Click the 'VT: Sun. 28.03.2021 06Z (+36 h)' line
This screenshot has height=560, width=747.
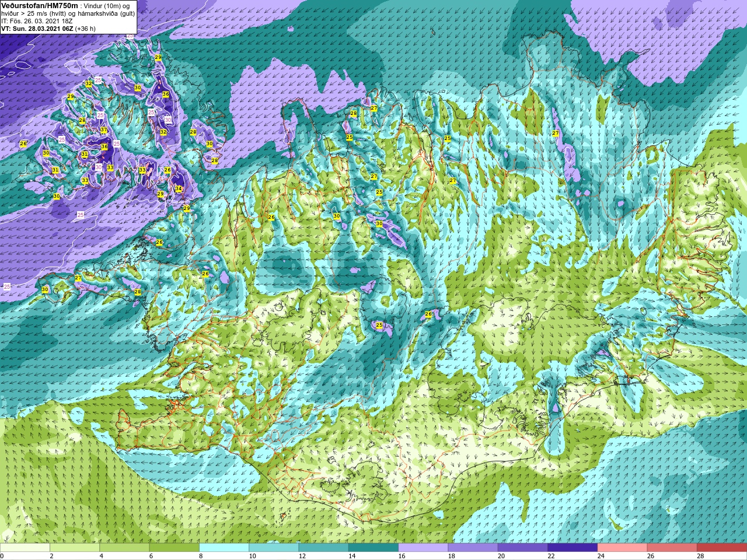coord(48,29)
